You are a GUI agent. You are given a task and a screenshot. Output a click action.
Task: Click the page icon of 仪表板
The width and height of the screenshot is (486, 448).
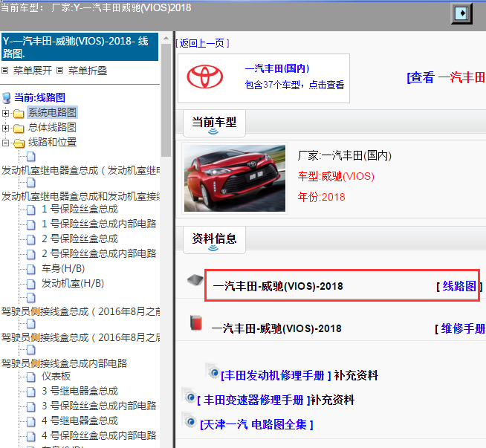point(30,377)
